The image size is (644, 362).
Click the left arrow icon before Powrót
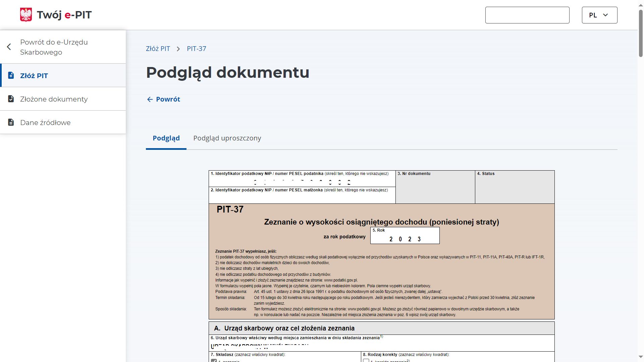[x=150, y=99]
